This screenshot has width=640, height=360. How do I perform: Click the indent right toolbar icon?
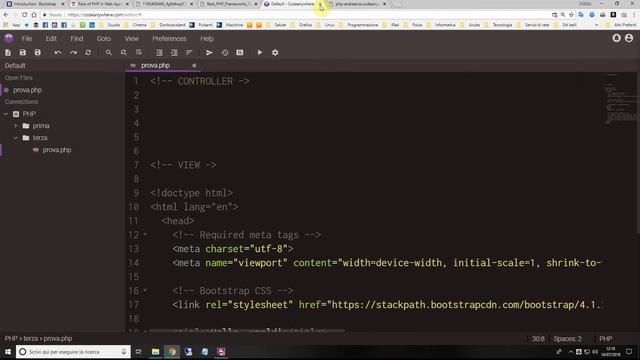(x=174, y=53)
